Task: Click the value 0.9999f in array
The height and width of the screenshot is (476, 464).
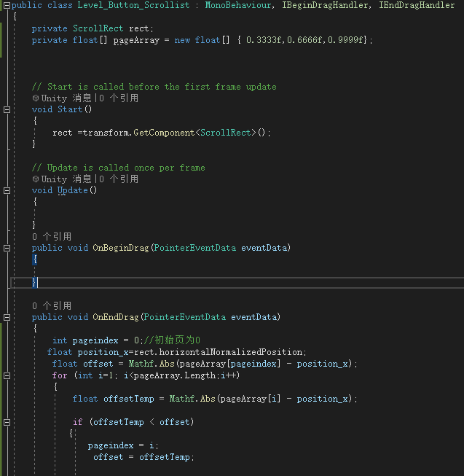Action: click(x=345, y=40)
